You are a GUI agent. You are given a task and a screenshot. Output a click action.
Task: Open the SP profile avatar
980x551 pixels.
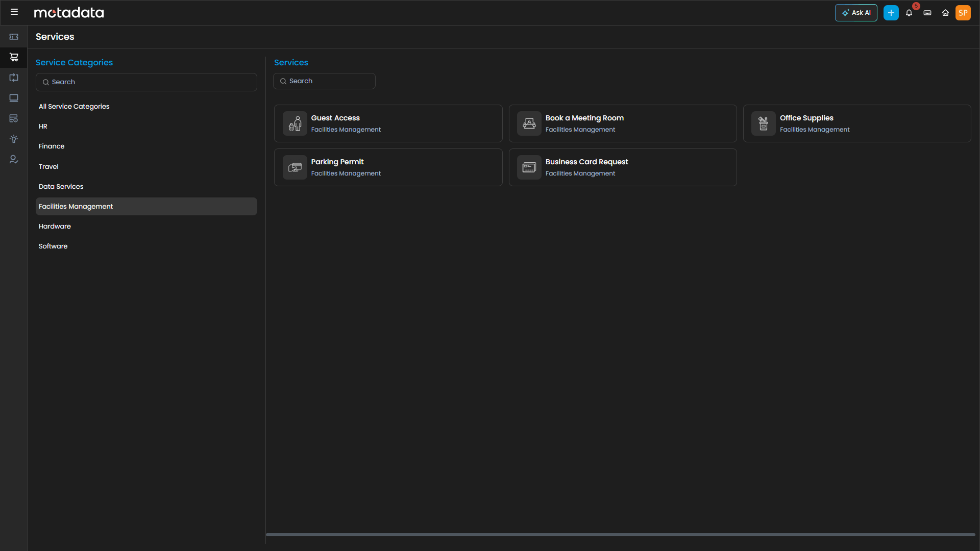pos(964,13)
